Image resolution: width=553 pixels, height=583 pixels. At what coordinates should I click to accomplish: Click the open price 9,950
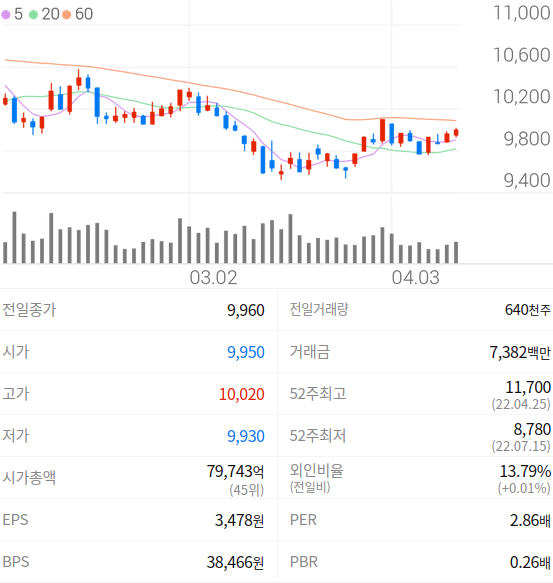pyautogui.click(x=246, y=352)
